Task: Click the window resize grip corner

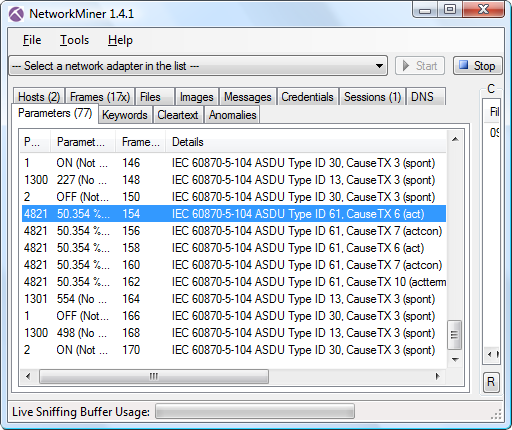Action: (496, 414)
